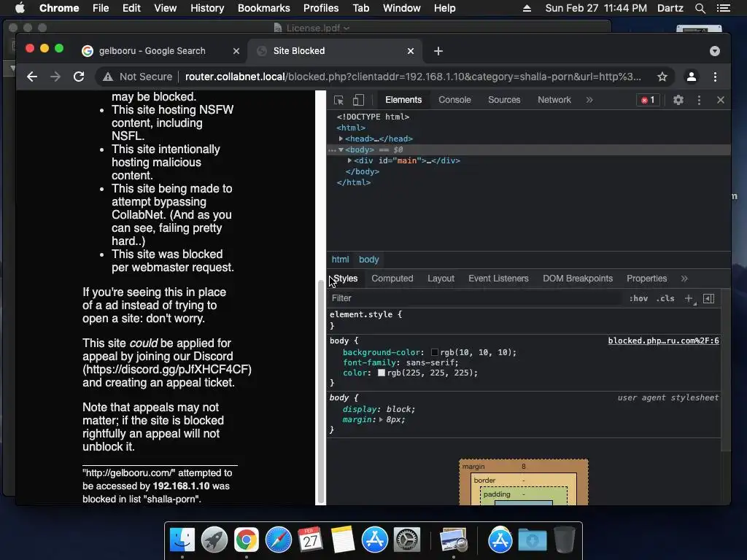Open the Apple menu
The image size is (747, 560).
click(20, 8)
